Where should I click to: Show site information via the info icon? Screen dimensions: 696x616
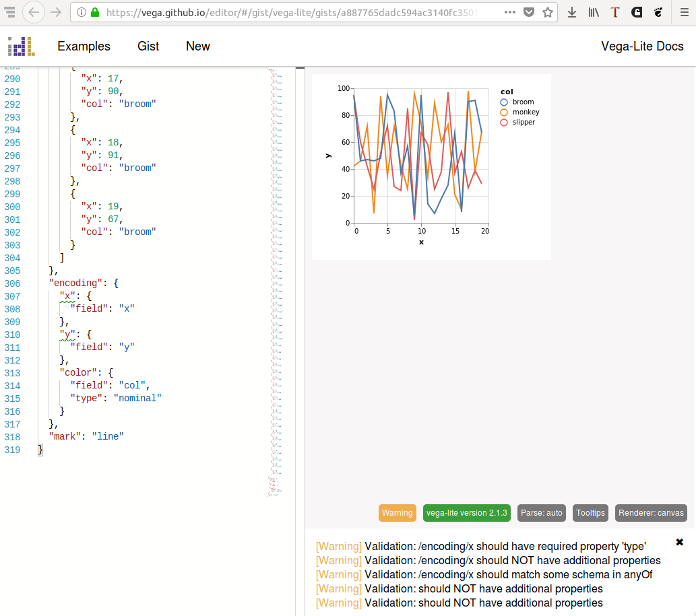82,12
